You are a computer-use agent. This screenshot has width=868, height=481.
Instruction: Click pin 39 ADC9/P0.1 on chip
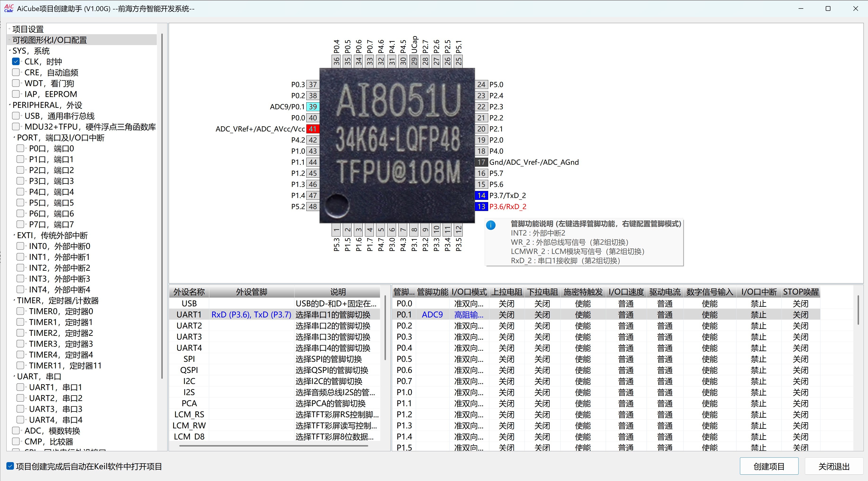pos(313,107)
